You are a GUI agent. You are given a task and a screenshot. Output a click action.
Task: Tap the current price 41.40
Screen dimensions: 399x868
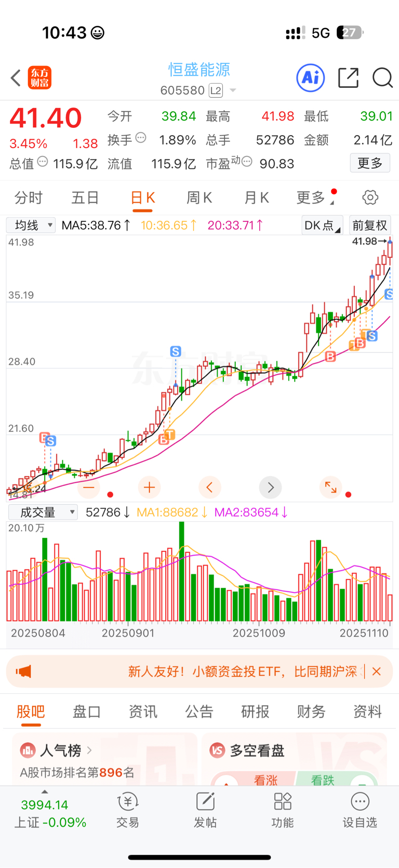click(46, 117)
